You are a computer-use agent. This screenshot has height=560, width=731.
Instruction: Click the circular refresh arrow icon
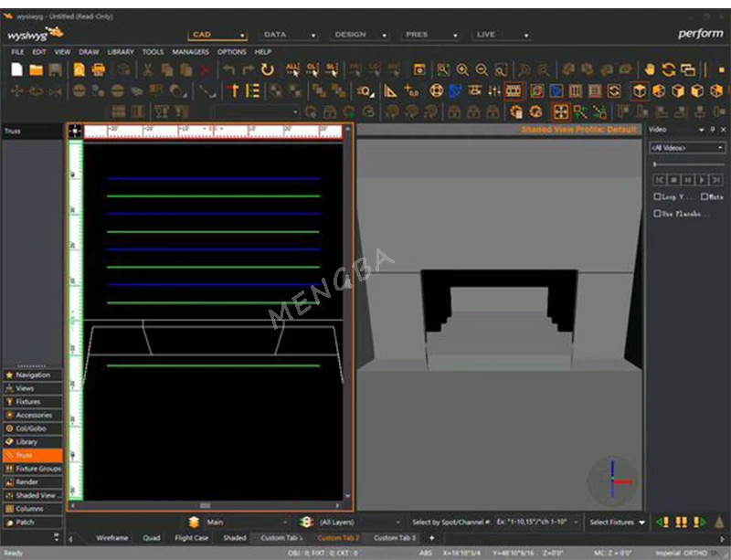267,70
